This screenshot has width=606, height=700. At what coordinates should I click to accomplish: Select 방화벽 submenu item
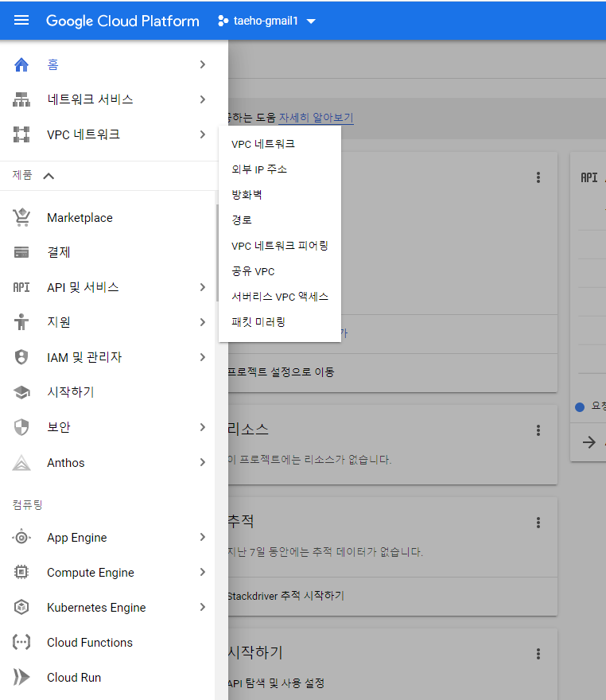tap(280, 195)
